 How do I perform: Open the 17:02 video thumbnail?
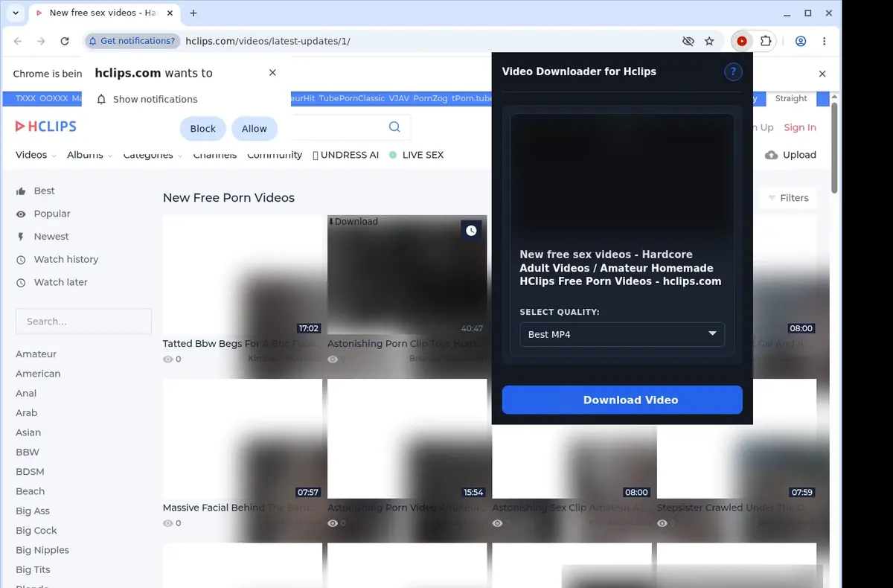[243, 275]
